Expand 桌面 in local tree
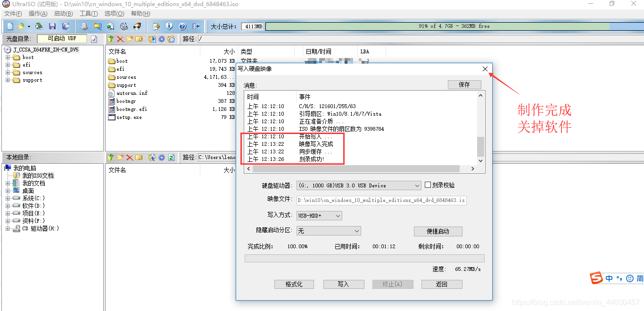644x311 pixels. click(8, 191)
